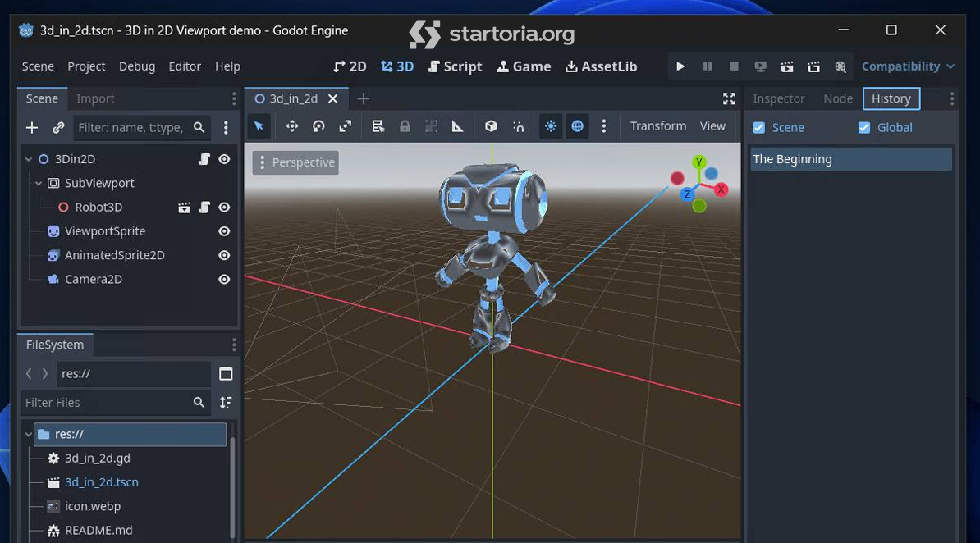Toggle visibility of Camera2D node

tap(224, 280)
